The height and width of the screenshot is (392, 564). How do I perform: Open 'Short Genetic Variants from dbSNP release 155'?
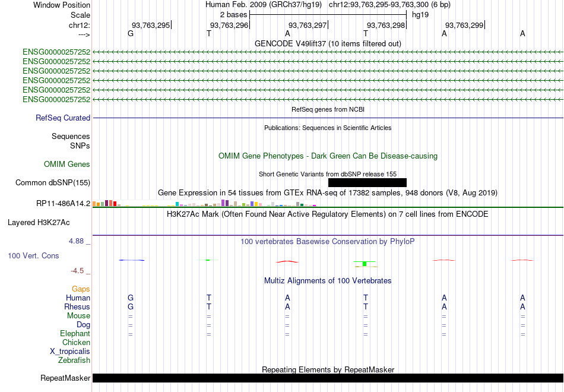click(x=328, y=174)
